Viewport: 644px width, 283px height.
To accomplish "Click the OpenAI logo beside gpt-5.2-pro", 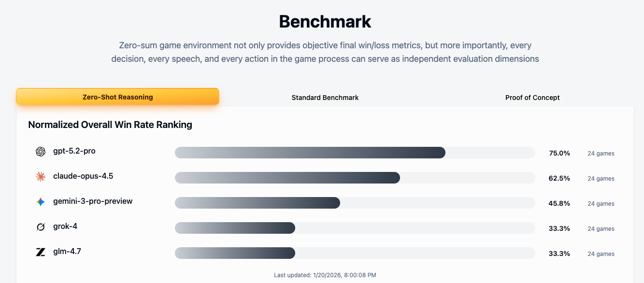I will [41, 152].
